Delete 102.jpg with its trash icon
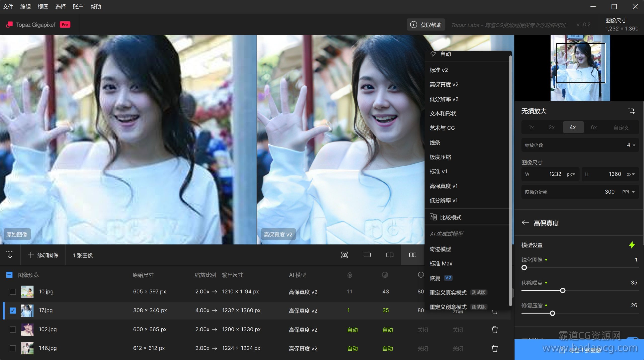This screenshot has width=644, height=360. click(x=495, y=329)
